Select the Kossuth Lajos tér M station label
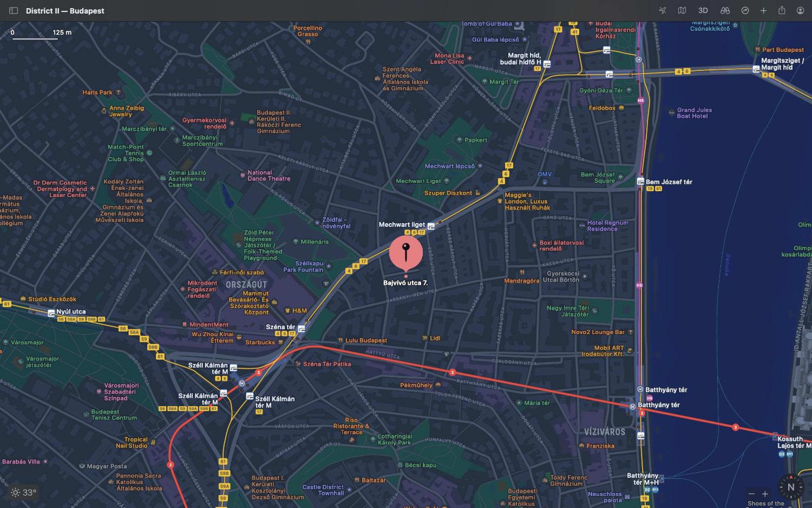The width and height of the screenshot is (812, 508). pyautogui.click(x=794, y=442)
